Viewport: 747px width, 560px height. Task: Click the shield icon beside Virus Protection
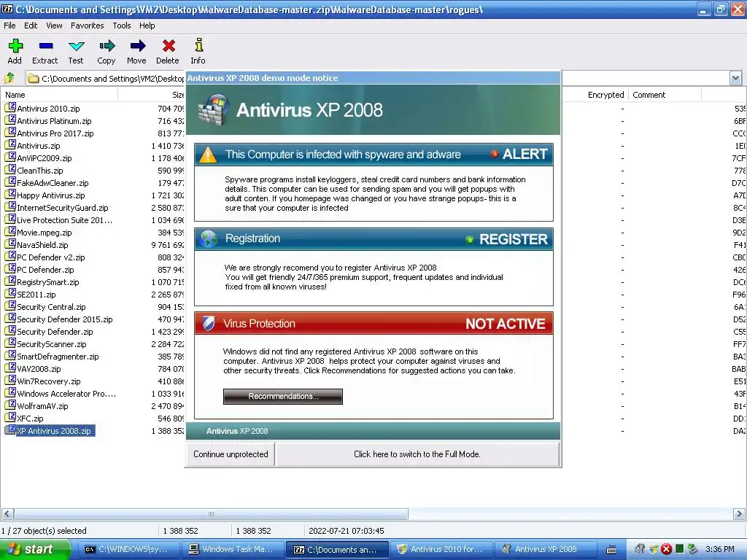point(208,323)
